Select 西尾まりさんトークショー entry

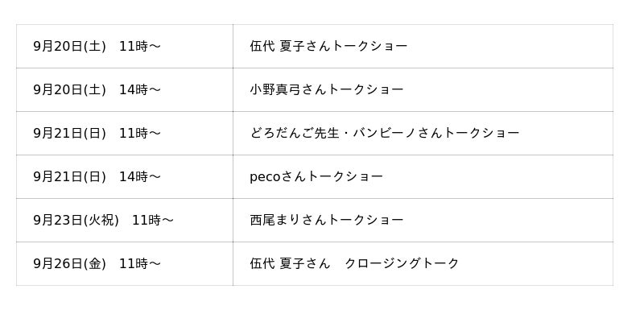pos(327,220)
